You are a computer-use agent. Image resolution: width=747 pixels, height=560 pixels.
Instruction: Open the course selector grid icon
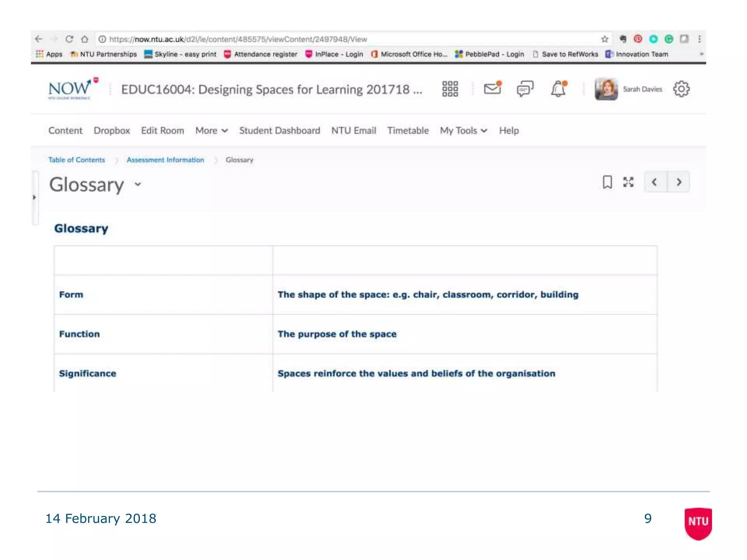click(450, 89)
